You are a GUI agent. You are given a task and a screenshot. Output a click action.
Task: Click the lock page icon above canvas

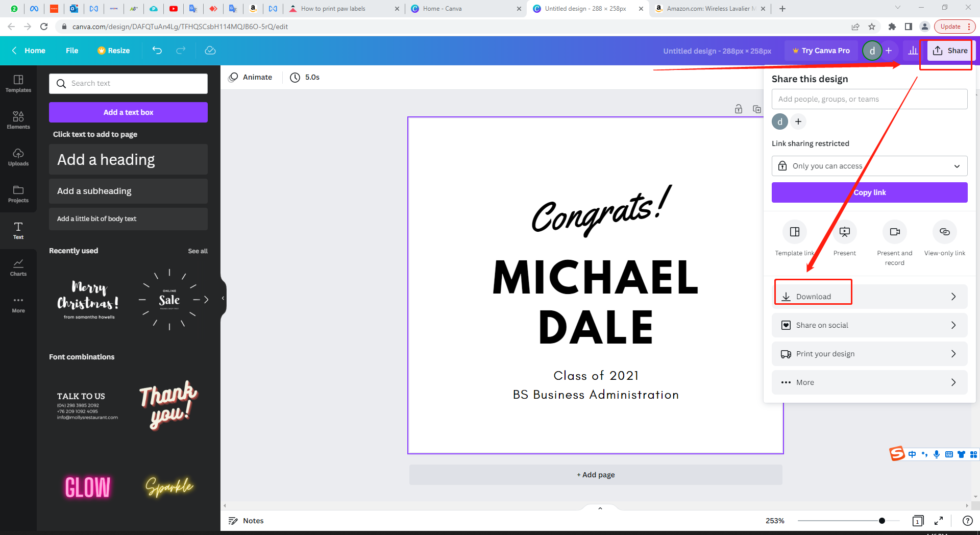739,109
